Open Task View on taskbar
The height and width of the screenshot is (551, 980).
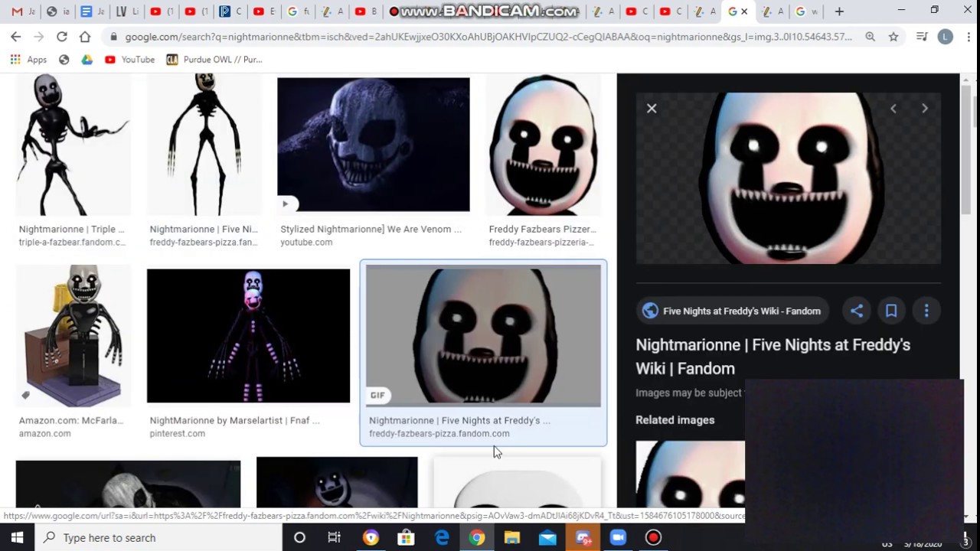334,537
